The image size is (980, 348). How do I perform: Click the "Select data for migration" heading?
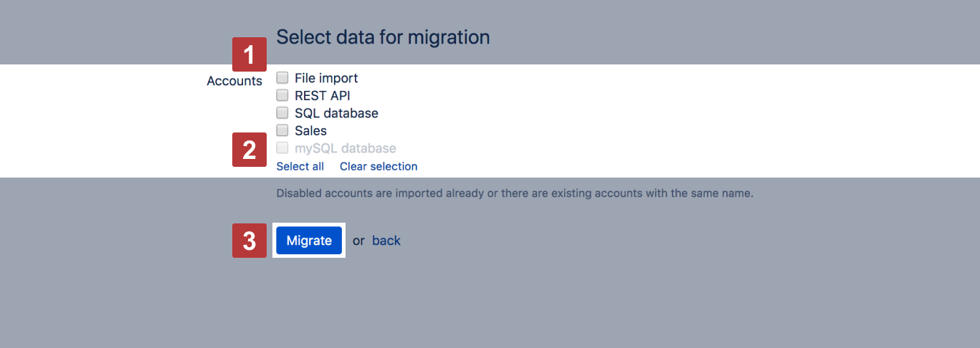[x=383, y=37]
